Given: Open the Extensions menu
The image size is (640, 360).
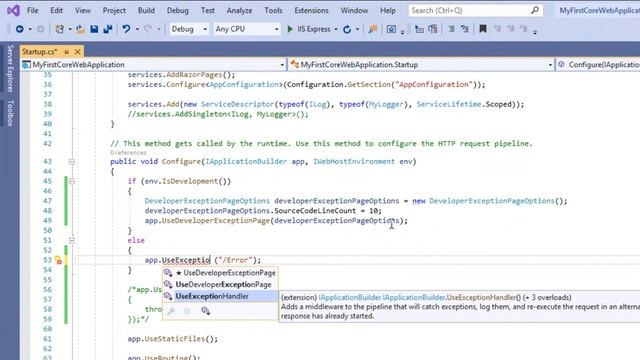Looking at the screenshot, I should click(x=311, y=11).
